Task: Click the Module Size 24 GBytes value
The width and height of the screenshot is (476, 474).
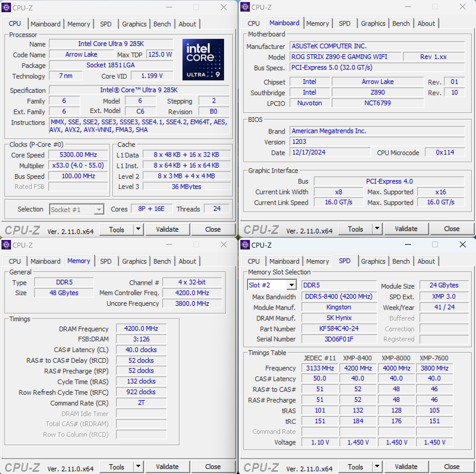Action: pyautogui.click(x=444, y=285)
